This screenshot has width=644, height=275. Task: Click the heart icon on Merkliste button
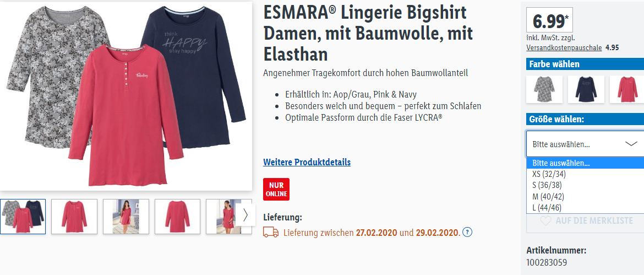pos(545,221)
